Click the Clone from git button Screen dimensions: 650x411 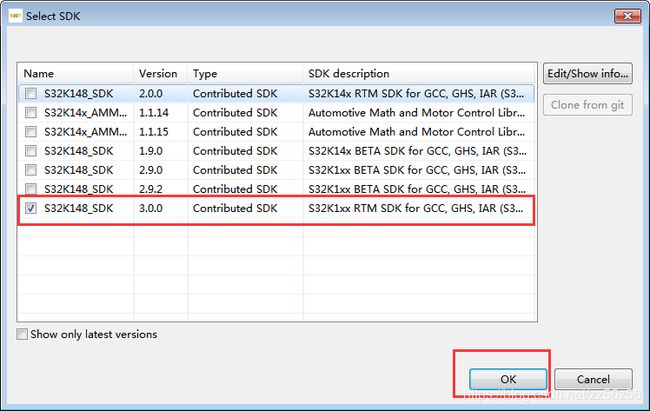pos(587,105)
